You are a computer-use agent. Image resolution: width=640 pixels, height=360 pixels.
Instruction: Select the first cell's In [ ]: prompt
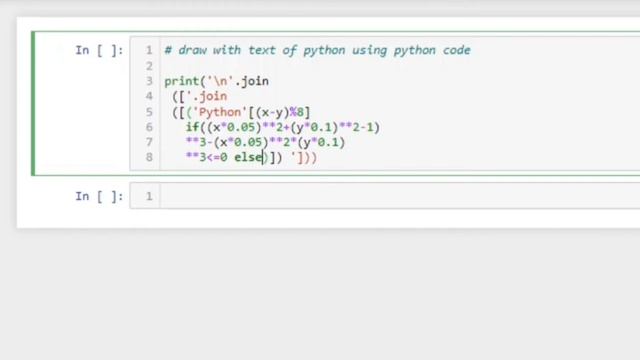pyautogui.click(x=99, y=50)
